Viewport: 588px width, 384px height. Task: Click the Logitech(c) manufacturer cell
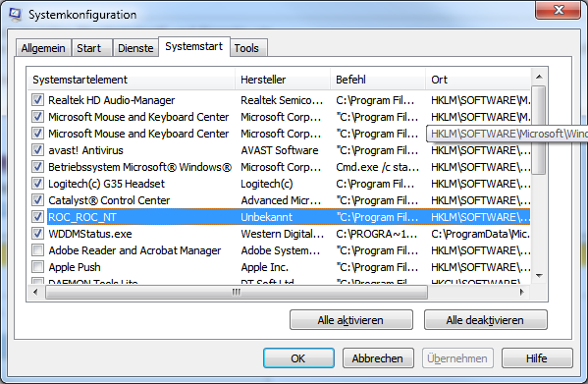(x=266, y=184)
